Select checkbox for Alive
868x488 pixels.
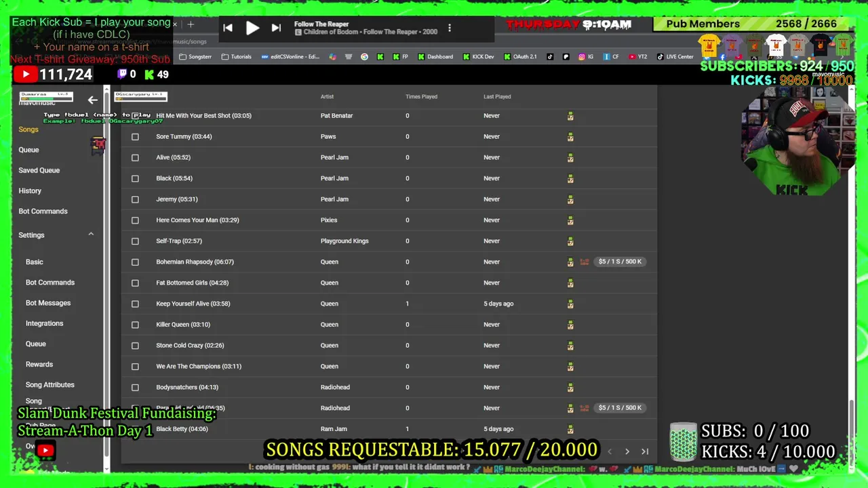click(135, 158)
